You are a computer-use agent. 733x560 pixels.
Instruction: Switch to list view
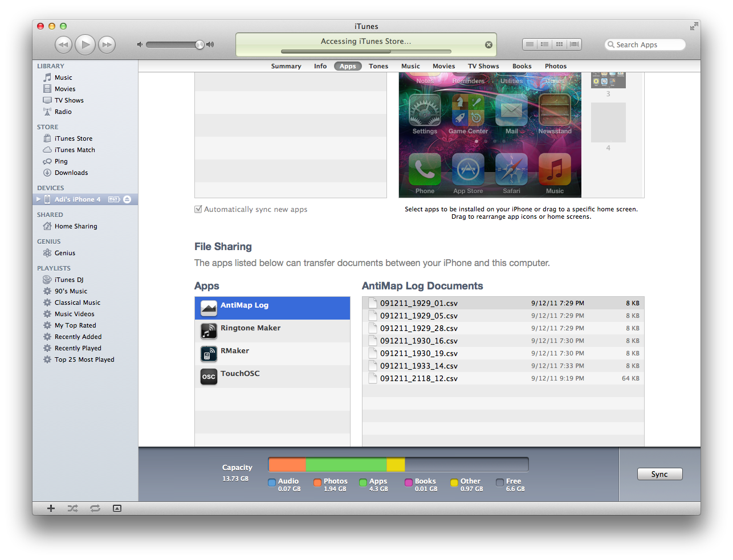[530, 44]
